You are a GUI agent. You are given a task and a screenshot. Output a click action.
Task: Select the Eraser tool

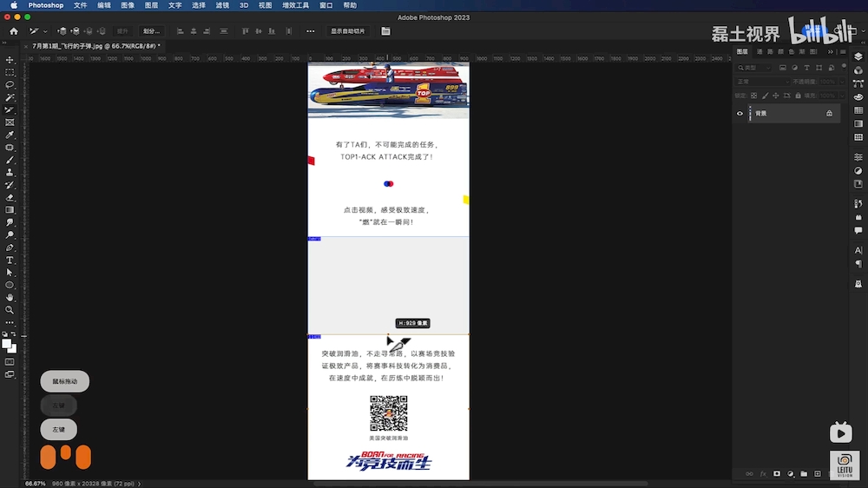coord(10,198)
